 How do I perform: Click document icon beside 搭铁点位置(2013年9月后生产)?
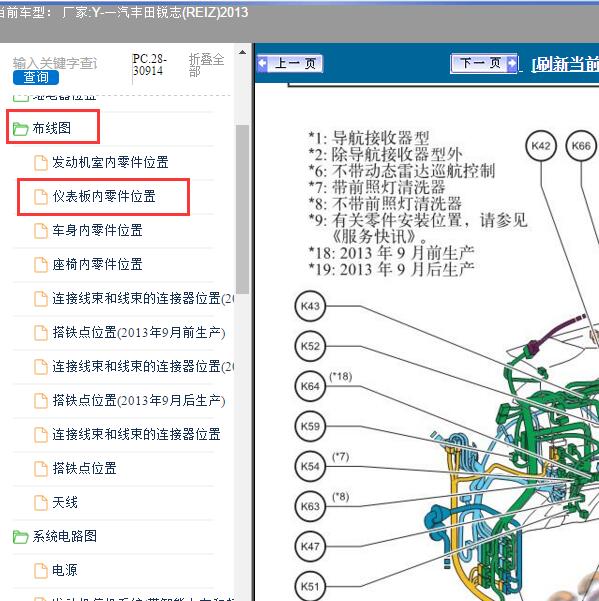pos(41,401)
